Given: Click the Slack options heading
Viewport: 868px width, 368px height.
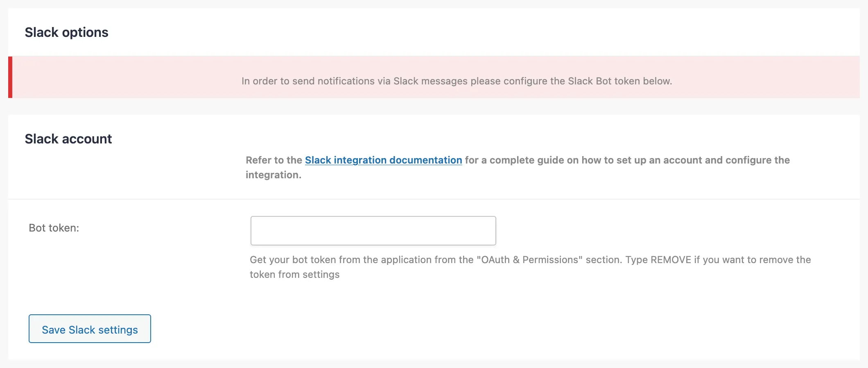Looking at the screenshot, I should point(67,32).
